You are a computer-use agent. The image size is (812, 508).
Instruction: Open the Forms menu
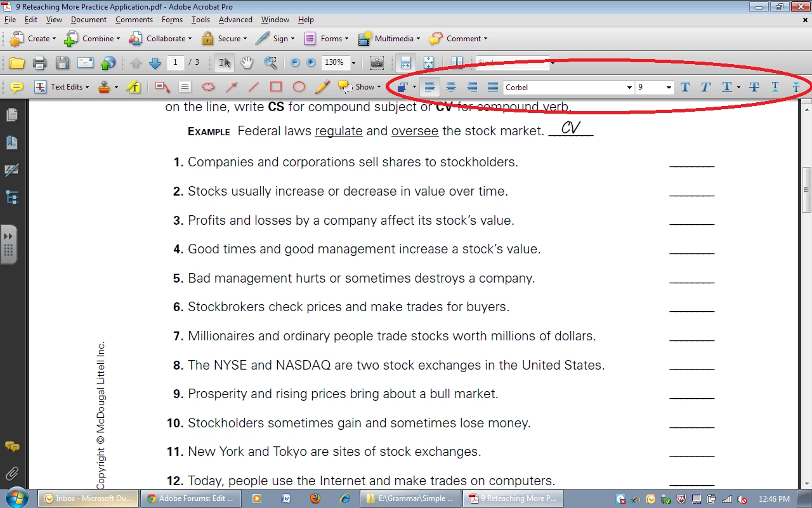click(x=172, y=20)
